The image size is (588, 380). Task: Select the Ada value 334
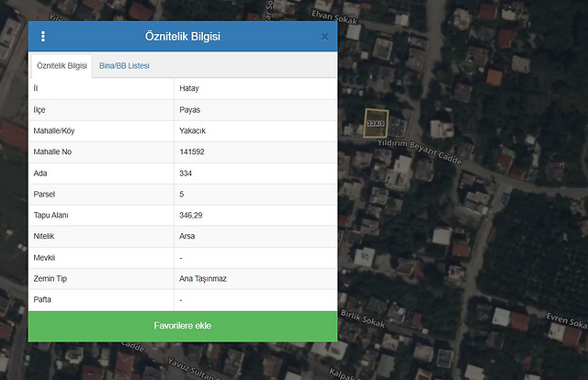click(187, 173)
